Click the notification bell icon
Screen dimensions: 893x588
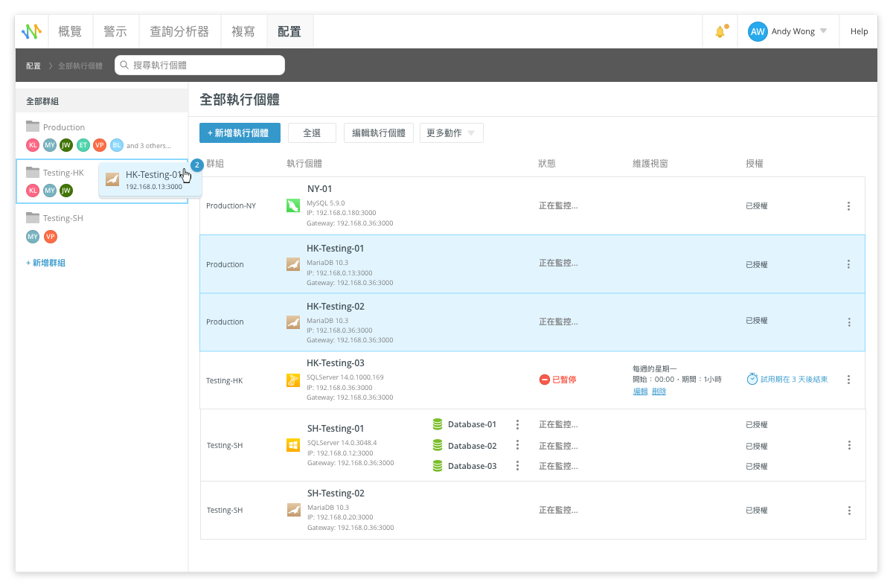720,32
